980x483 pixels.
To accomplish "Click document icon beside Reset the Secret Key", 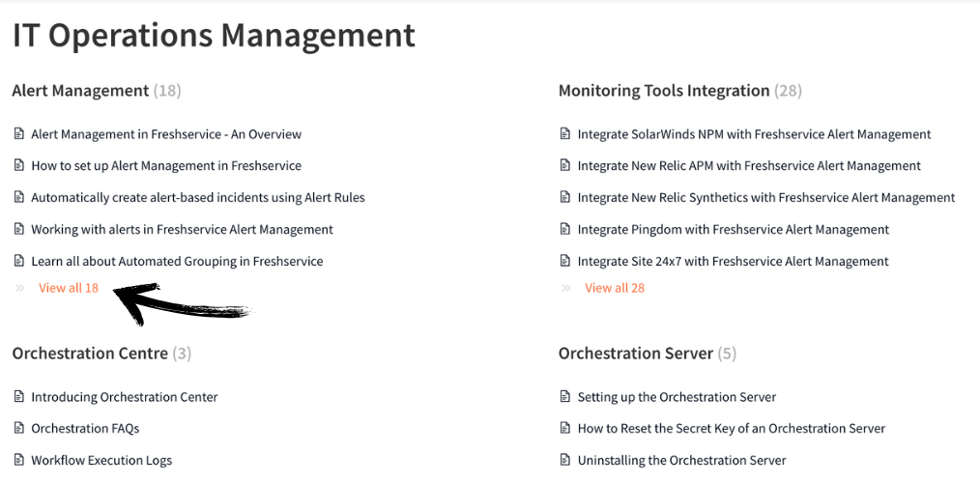I will tap(565, 427).
